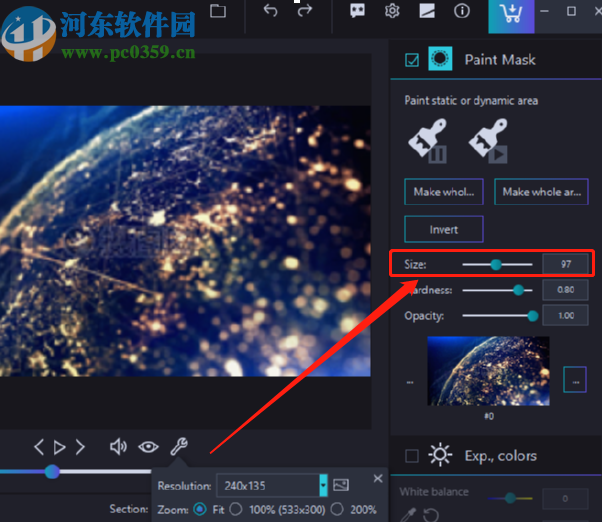Reset white balance with circular arrow
The width and height of the screenshot is (602, 522).
(431, 514)
